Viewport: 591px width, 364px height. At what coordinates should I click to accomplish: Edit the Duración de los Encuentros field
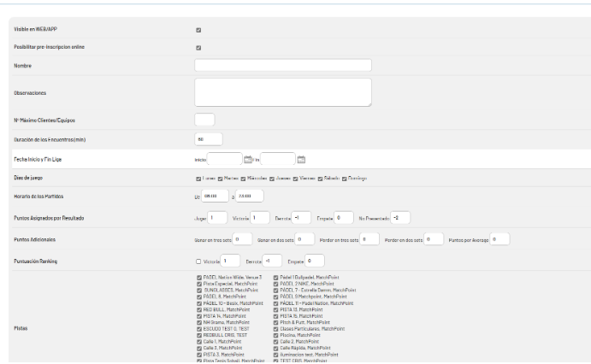point(209,139)
